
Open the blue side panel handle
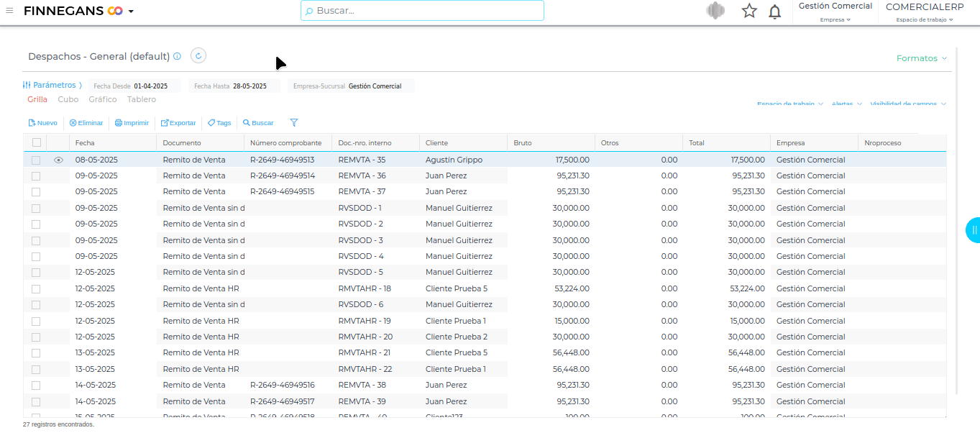(973, 229)
